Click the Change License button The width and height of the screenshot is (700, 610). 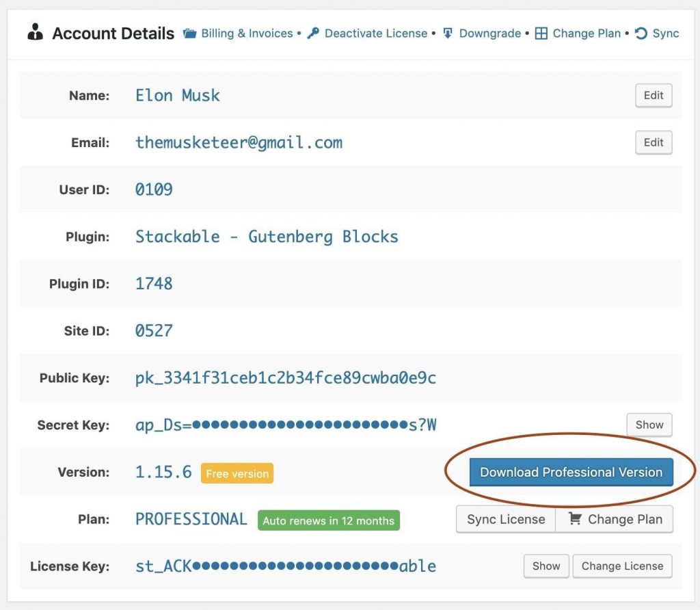[x=622, y=566]
